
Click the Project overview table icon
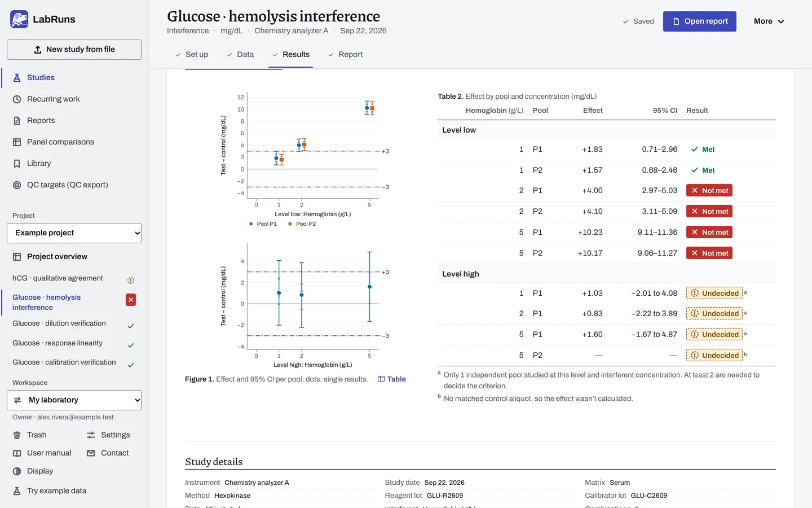(17, 257)
